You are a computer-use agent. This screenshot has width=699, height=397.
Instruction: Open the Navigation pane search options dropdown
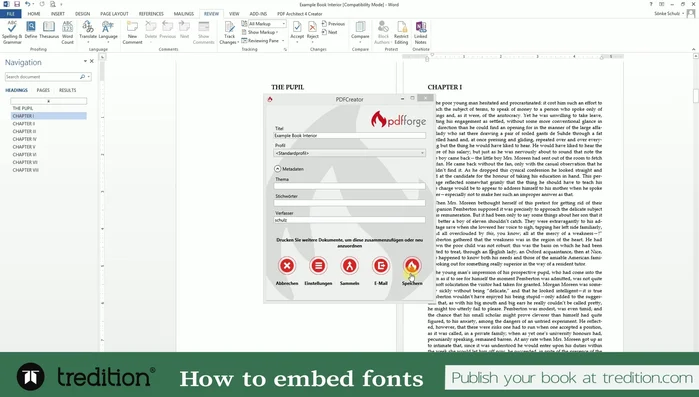pyautogui.click(x=89, y=77)
